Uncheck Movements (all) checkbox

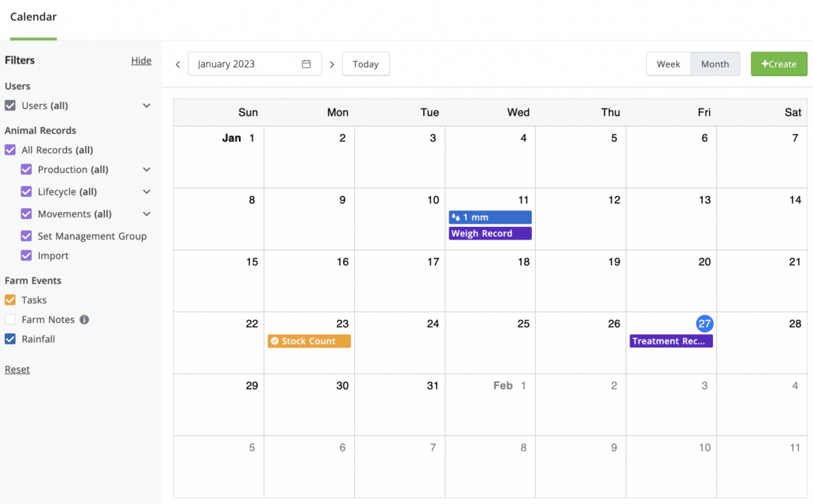coord(26,214)
